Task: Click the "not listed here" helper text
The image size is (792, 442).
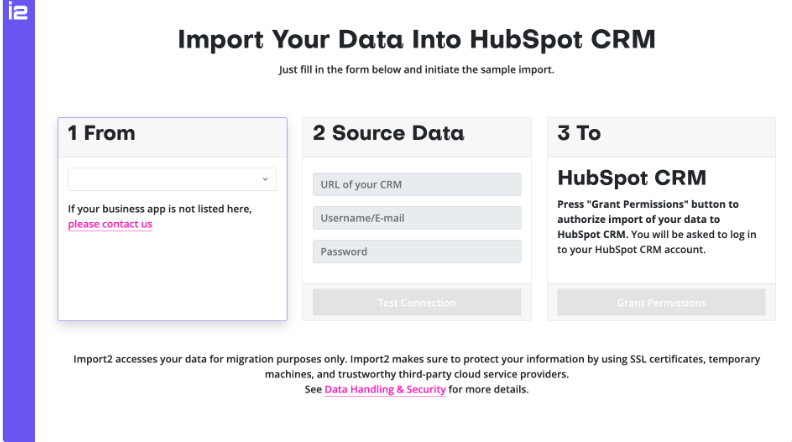Action: tap(160, 209)
